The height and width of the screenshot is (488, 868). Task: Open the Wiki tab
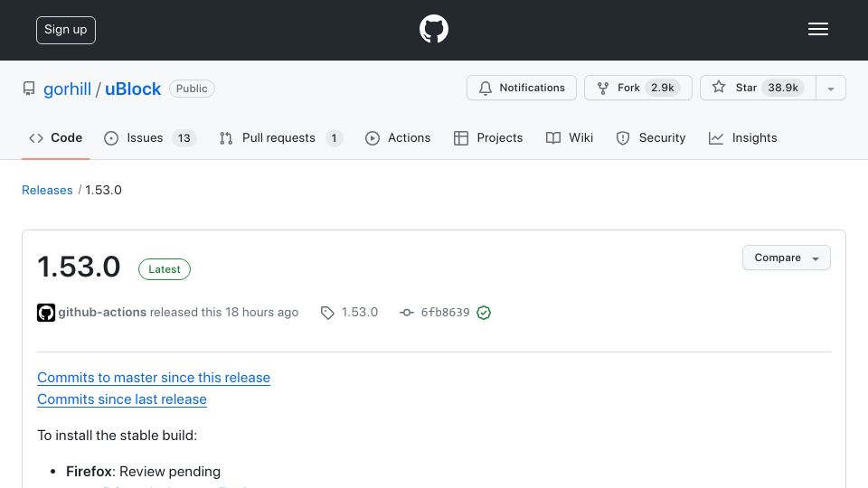pyautogui.click(x=569, y=137)
